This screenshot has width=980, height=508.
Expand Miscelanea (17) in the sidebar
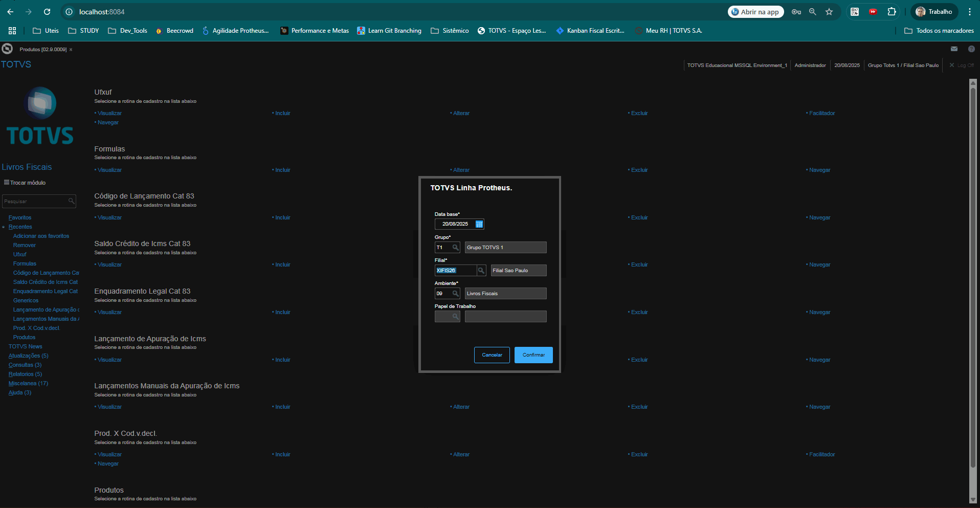pyautogui.click(x=29, y=384)
